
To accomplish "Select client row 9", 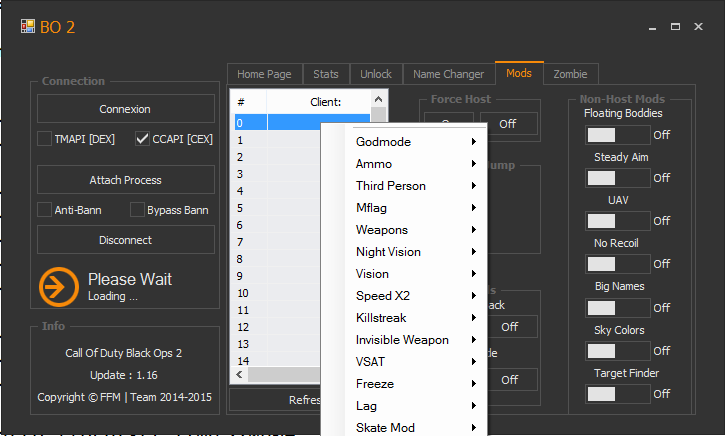I will coord(278,276).
